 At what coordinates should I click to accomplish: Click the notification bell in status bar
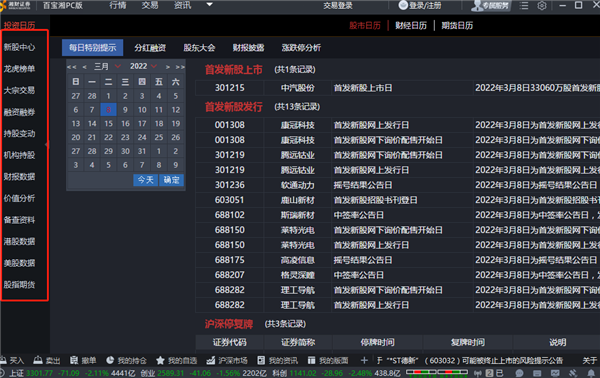pos(591,373)
